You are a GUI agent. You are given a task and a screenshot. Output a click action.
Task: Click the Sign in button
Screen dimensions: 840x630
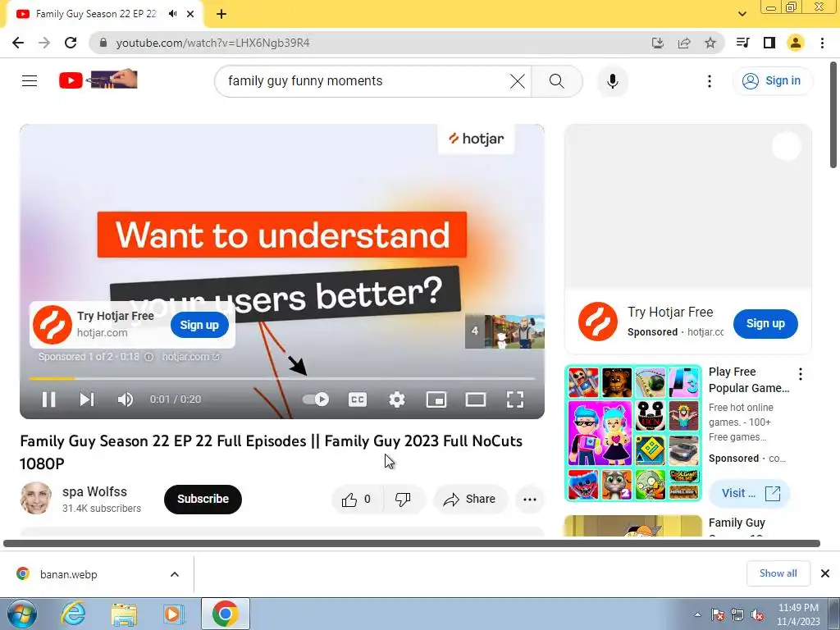pos(773,81)
